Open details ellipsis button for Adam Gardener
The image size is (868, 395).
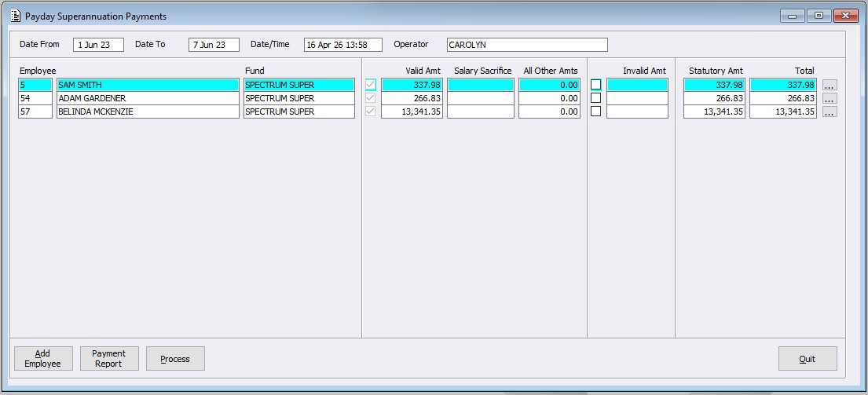(830, 98)
